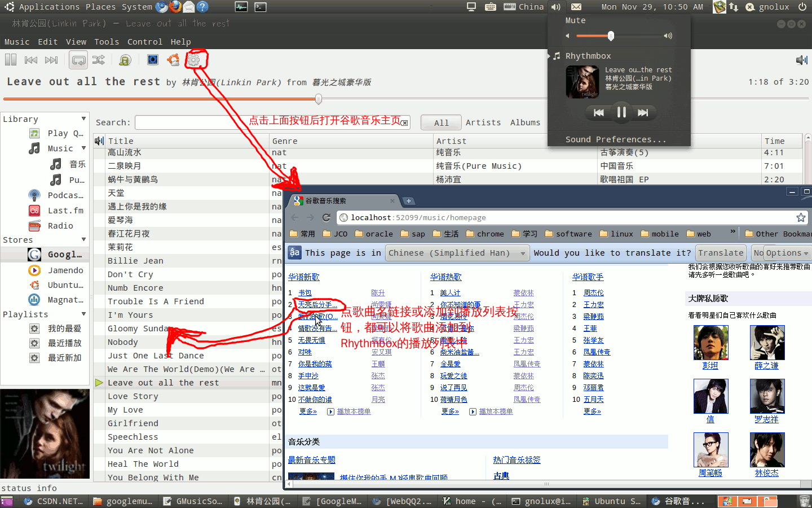Collapse the Library section

click(x=83, y=119)
